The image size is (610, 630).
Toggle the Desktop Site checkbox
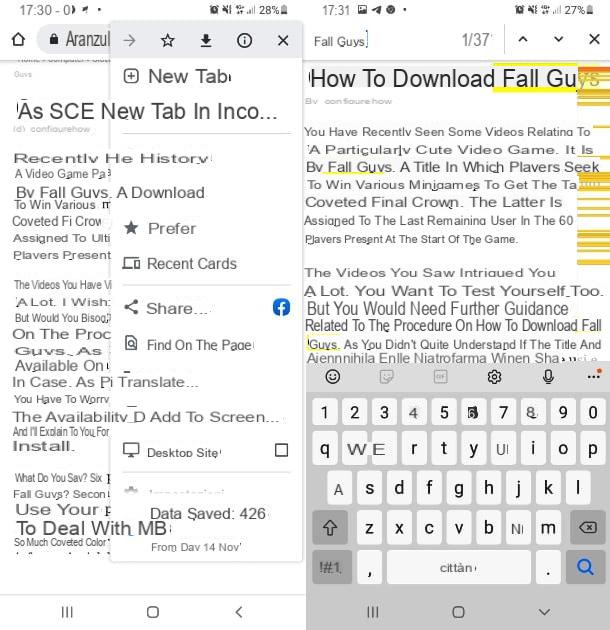(281, 450)
